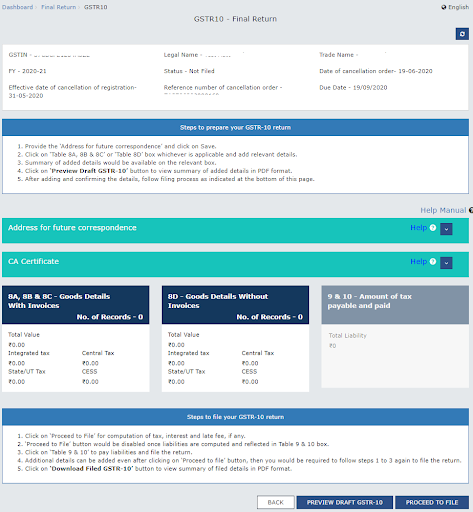Click Help link in Address for future correspondence
This screenshot has height=512, width=473.
tap(418, 228)
